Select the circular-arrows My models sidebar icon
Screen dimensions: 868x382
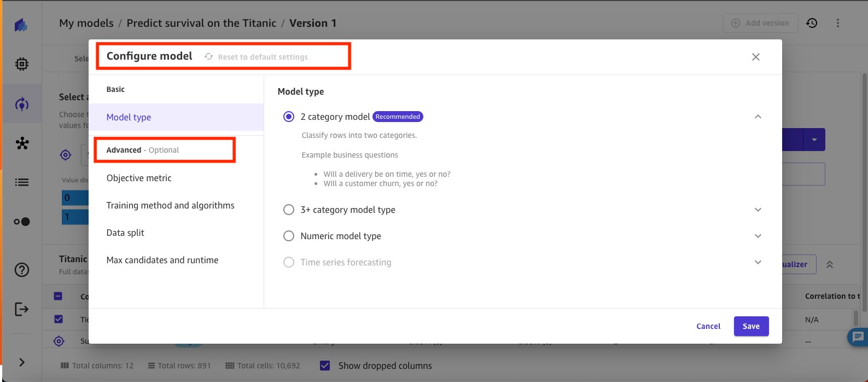click(x=22, y=104)
